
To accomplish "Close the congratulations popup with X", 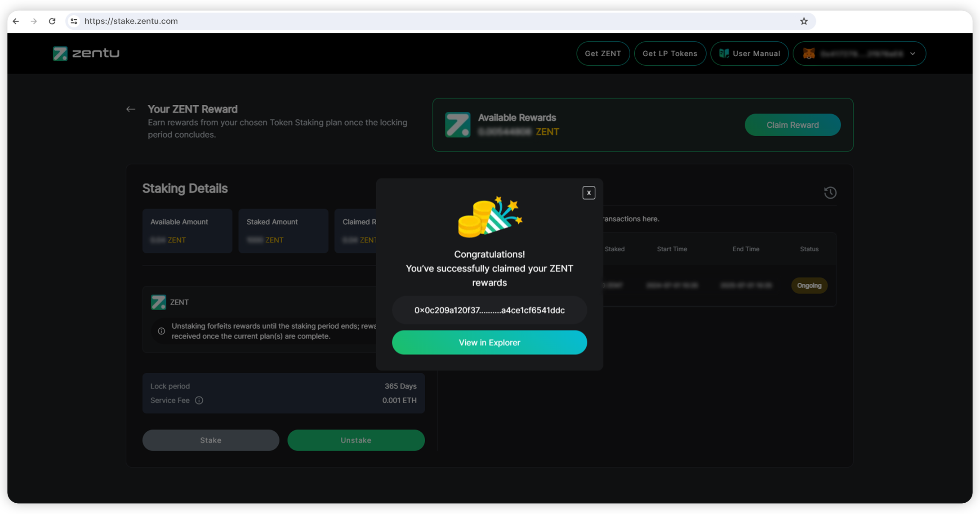I will coord(588,192).
